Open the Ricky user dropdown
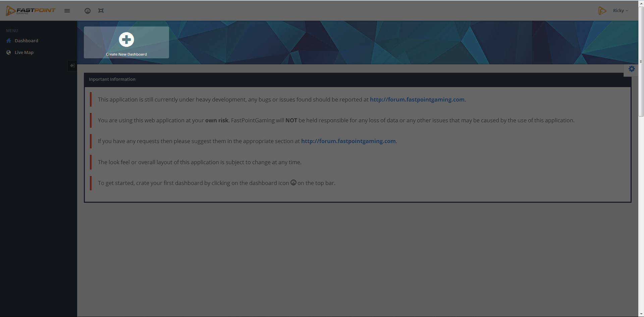Image resolution: width=644 pixels, height=317 pixels. click(620, 11)
